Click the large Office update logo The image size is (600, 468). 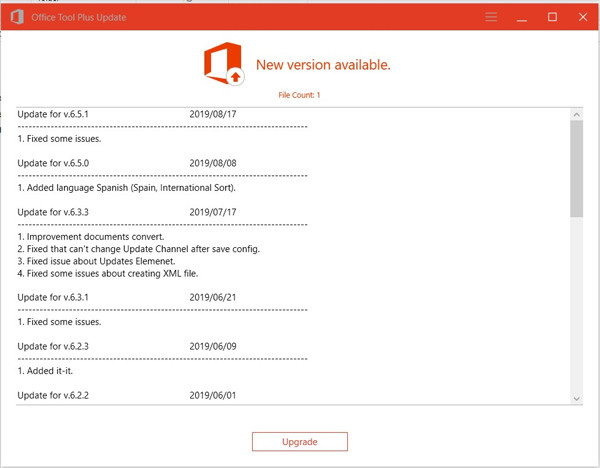[224, 64]
